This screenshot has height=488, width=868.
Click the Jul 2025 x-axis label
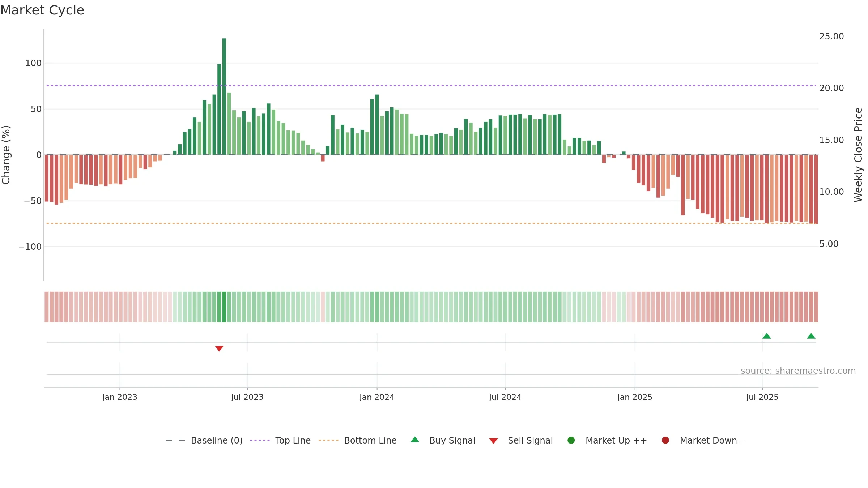pos(762,397)
